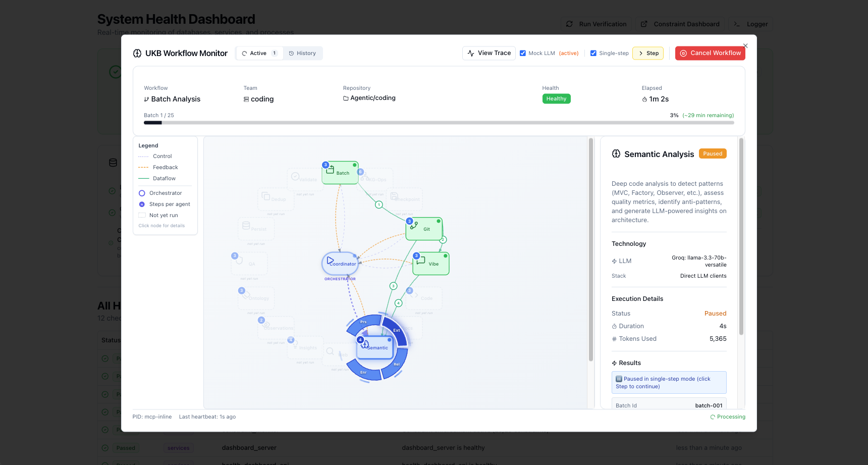Click the edge marker numbered 4
This screenshot has height=465, width=868.
399,303
